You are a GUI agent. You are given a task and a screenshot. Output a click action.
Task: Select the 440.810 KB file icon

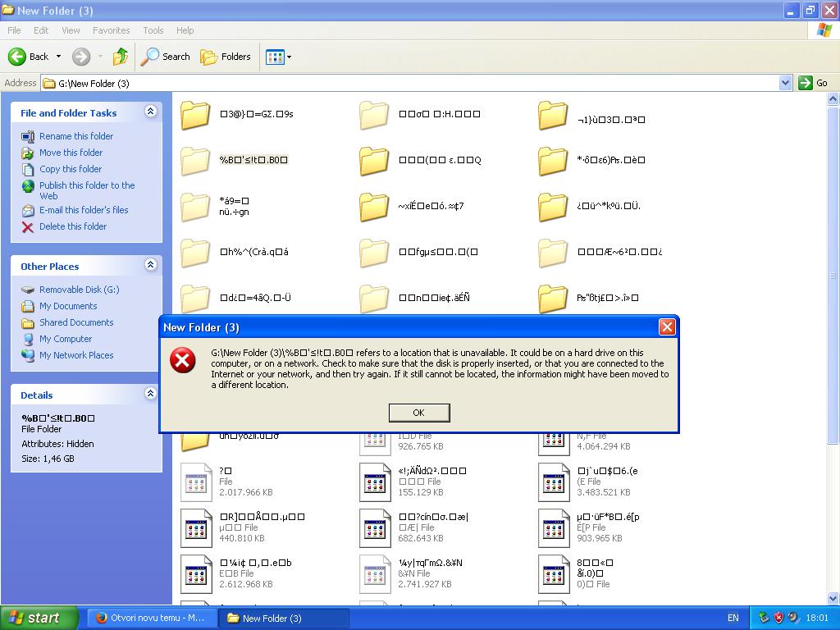coord(196,528)
